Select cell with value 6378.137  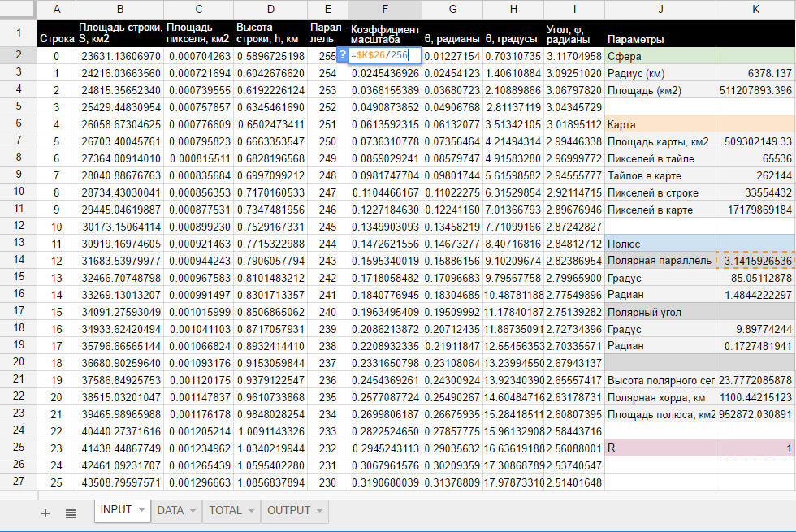[x=755, y=73]
